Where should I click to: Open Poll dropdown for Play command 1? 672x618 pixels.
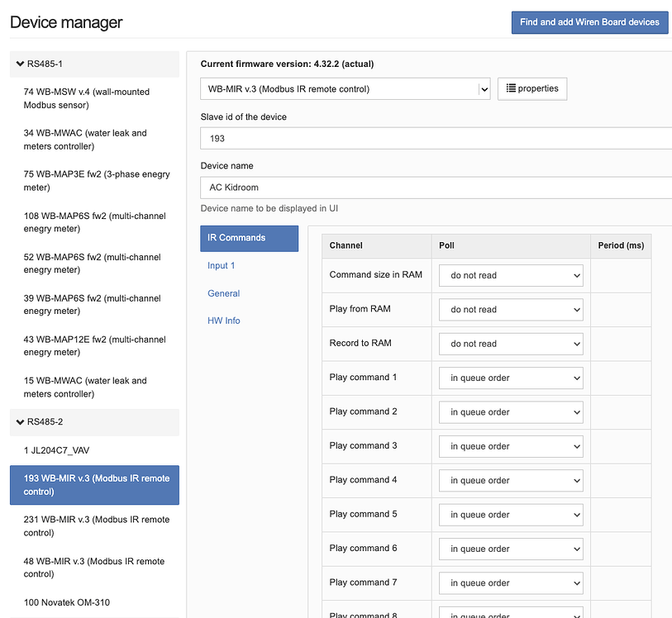coord(510,378)
